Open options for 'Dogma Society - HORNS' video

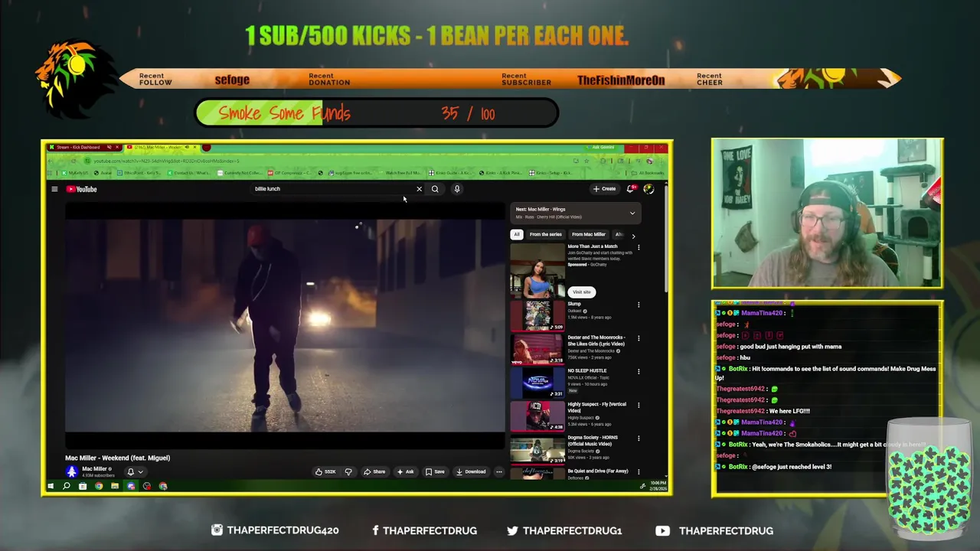pyautogui.click(x=639, y=439)
